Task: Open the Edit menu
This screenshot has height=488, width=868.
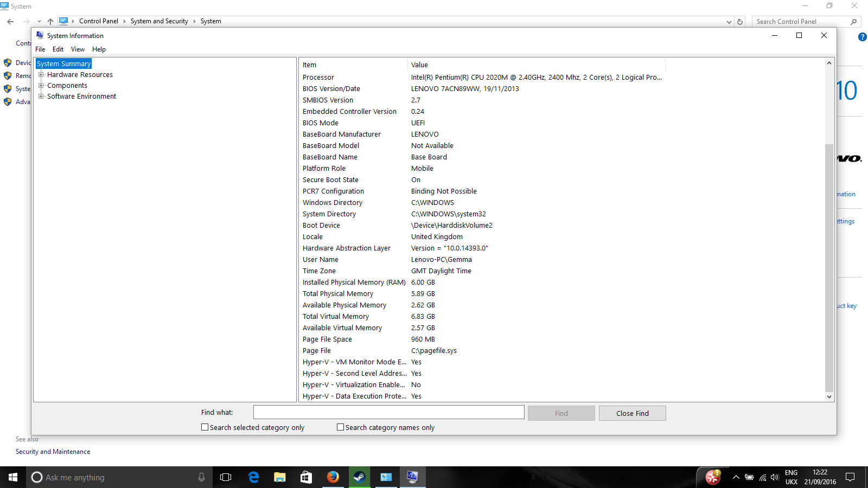Action: tap(58, 49)
